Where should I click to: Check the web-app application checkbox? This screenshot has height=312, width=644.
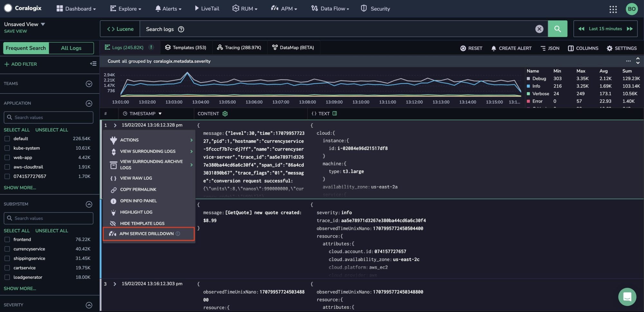click(x=7, y=157)
